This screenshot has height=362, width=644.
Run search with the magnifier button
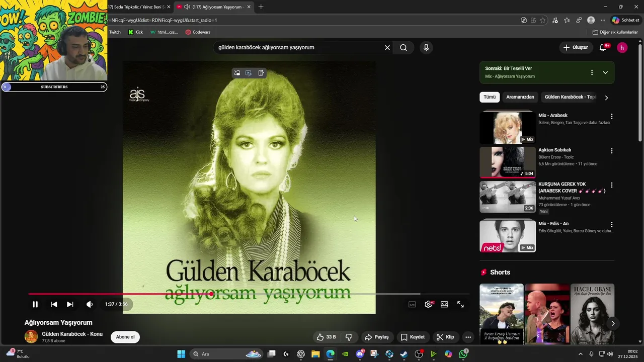point(404,48)
